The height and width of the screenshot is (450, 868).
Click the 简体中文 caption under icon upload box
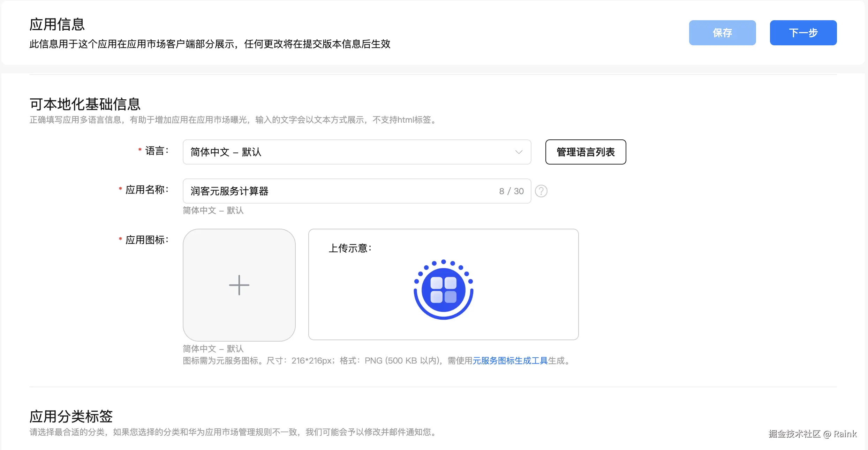[213, 349]
